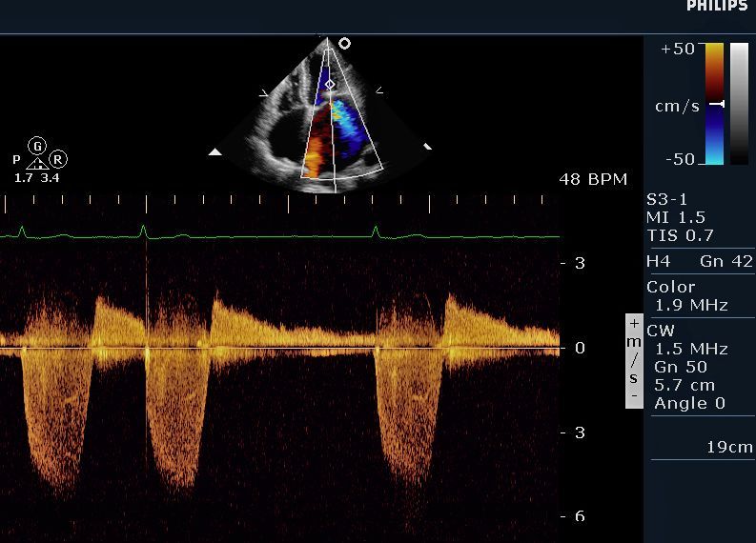The image size is (756, 543).
Task: Click the Philips logo
Action: tap(717, 7)
